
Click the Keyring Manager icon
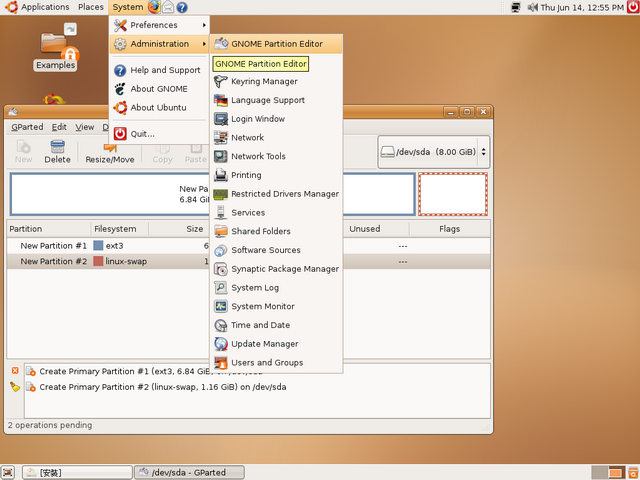tap(221, 81)
